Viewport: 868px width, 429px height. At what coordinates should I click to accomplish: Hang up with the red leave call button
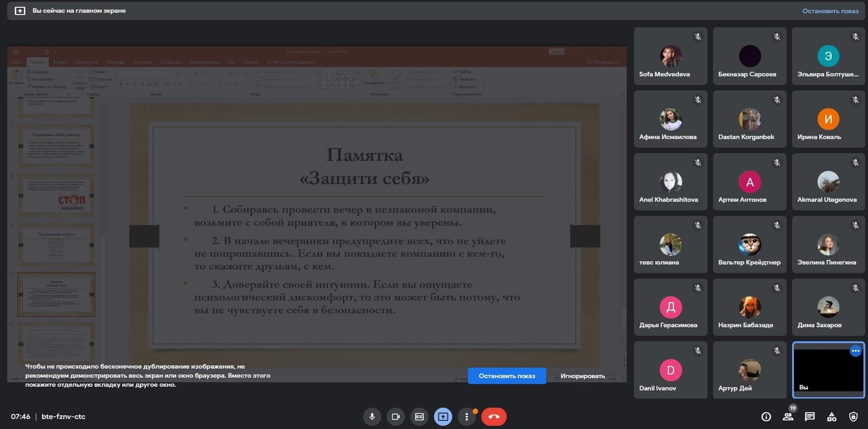(494, 417)
